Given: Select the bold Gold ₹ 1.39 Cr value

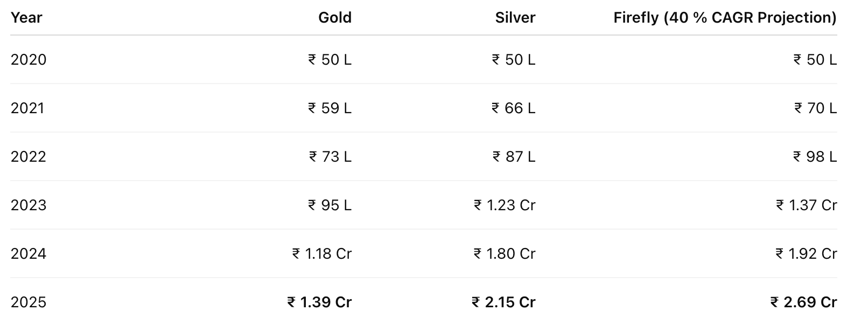Looking at the screenshot, I should pos(319,302).
